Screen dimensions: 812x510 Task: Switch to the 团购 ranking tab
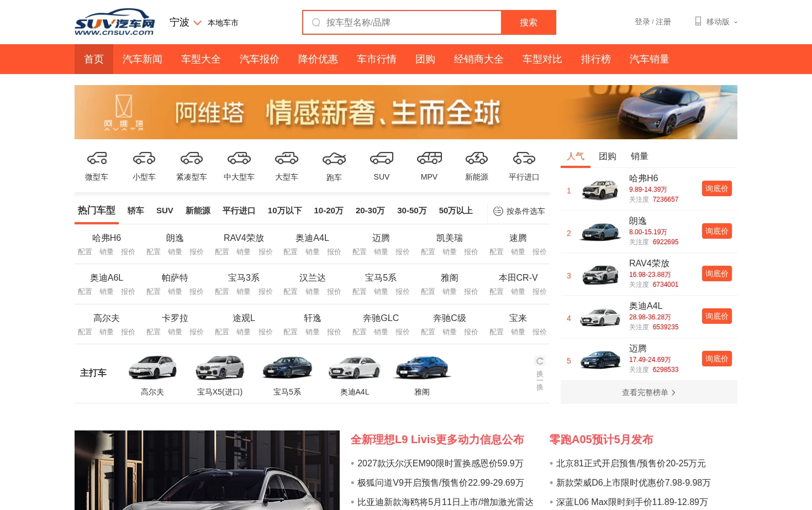(608, 156)
